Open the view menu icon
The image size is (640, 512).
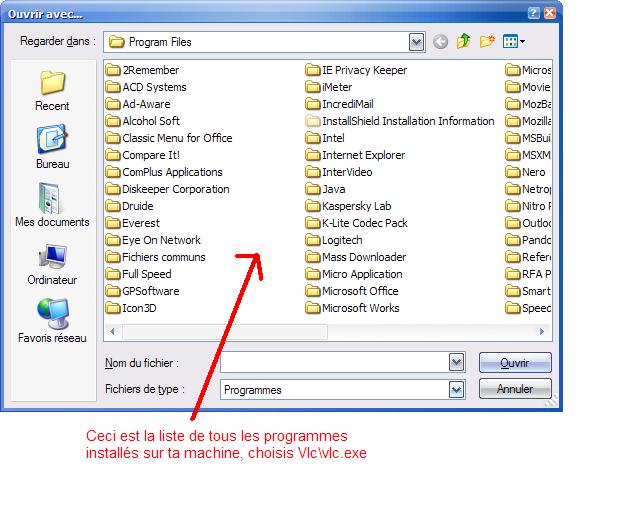point(514,42)
